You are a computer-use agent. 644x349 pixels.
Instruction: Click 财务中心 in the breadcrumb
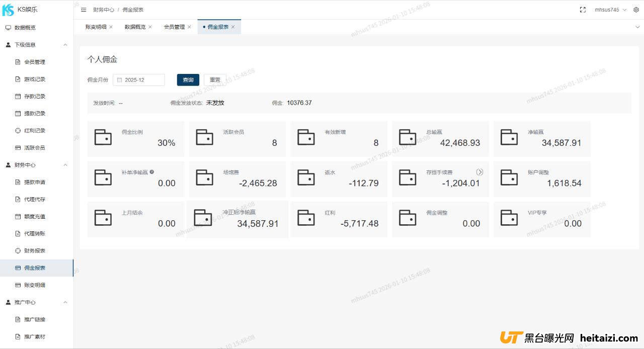[x=104, y=10]
